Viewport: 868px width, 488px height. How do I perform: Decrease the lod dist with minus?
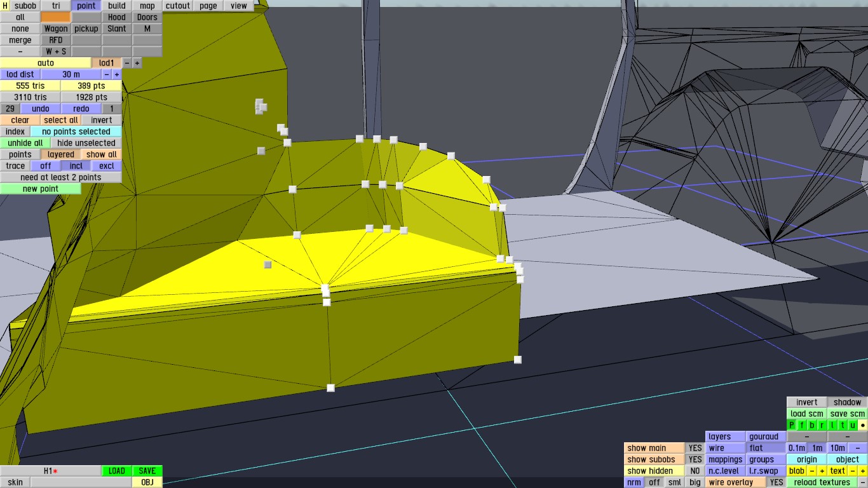coord(107,74)
